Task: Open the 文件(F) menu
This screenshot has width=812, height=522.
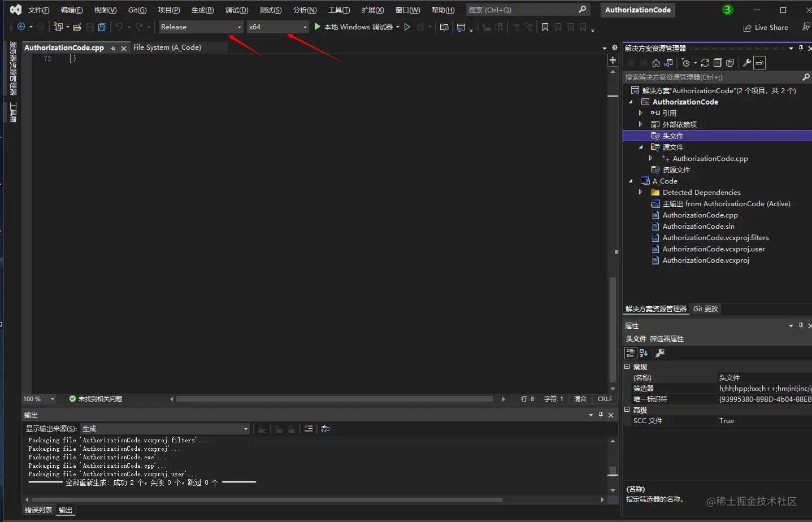Action: pos(39,10)
